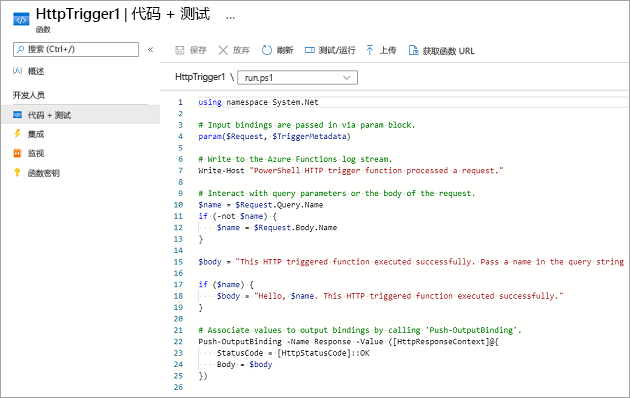Viewport: 630px width, 398px height.
Task: Click the Save (保存) toolbar button
Action: tap(191, 50)
